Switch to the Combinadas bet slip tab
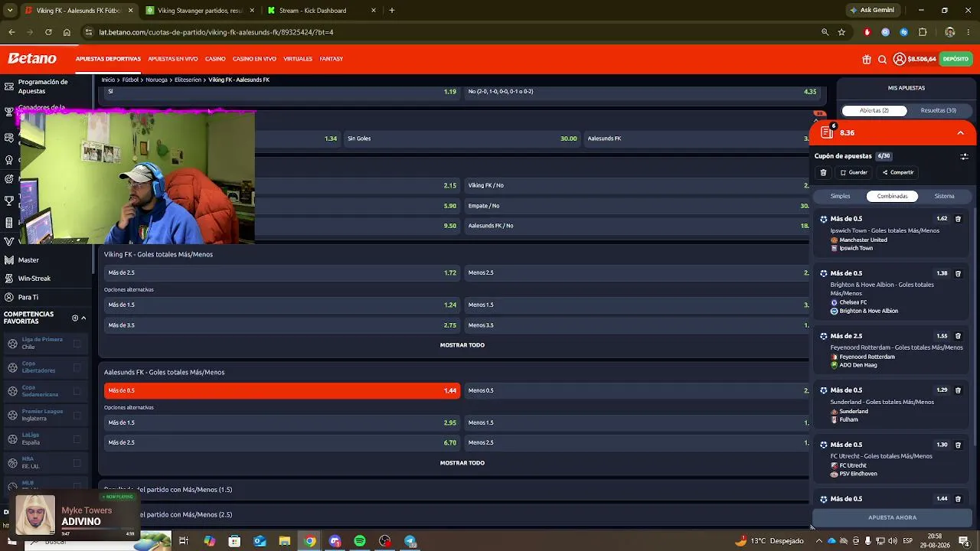Image resolution: width=980 pixels, height=551 pixels. 892,196
